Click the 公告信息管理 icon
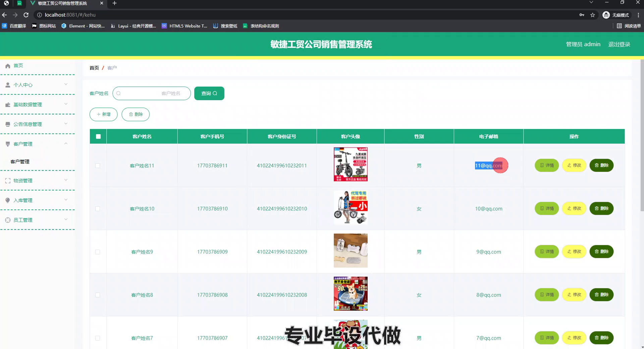 coord(8,124)
